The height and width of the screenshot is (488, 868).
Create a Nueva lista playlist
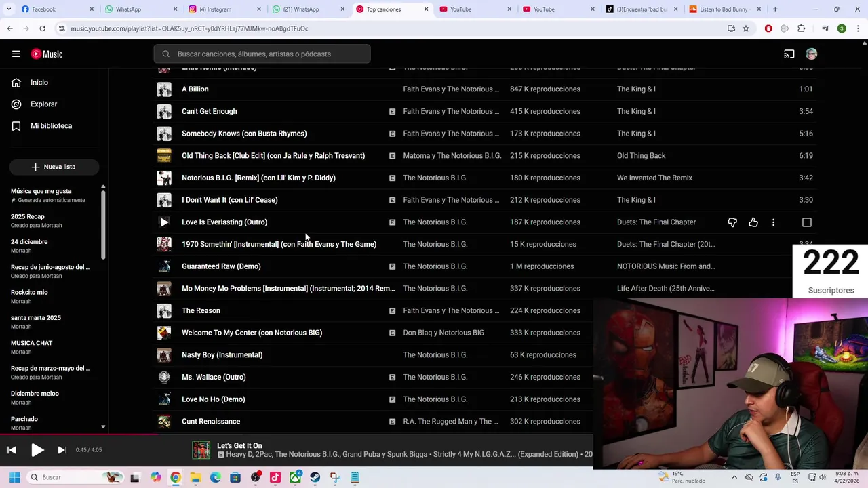click(54, 167)
